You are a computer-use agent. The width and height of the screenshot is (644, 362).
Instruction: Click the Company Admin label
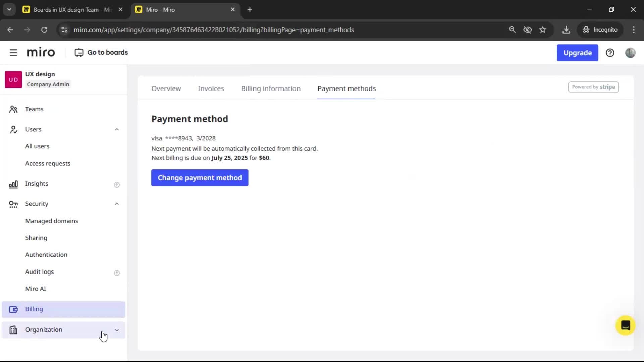click(x=48, y=84)
